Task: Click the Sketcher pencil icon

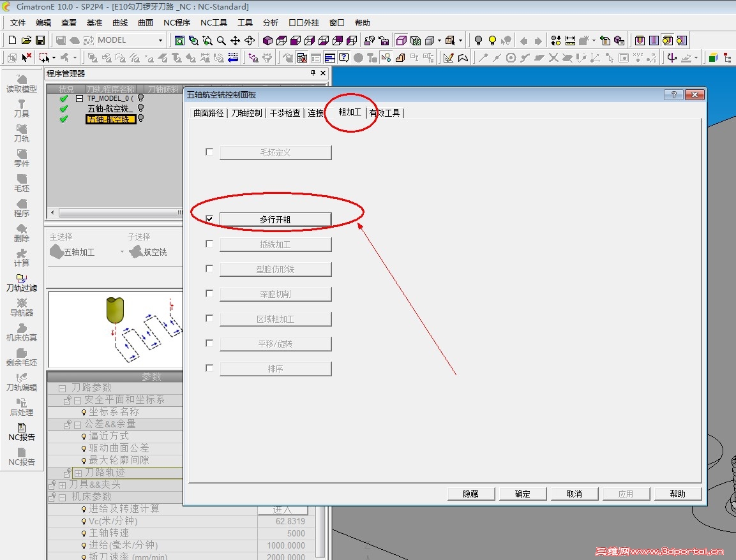Action: tap(448, 57)
